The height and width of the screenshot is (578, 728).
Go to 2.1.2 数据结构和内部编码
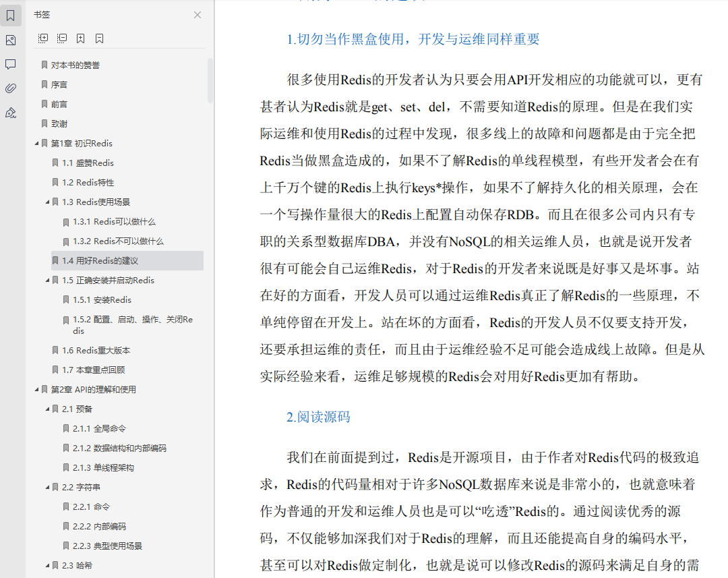(119, 448)
